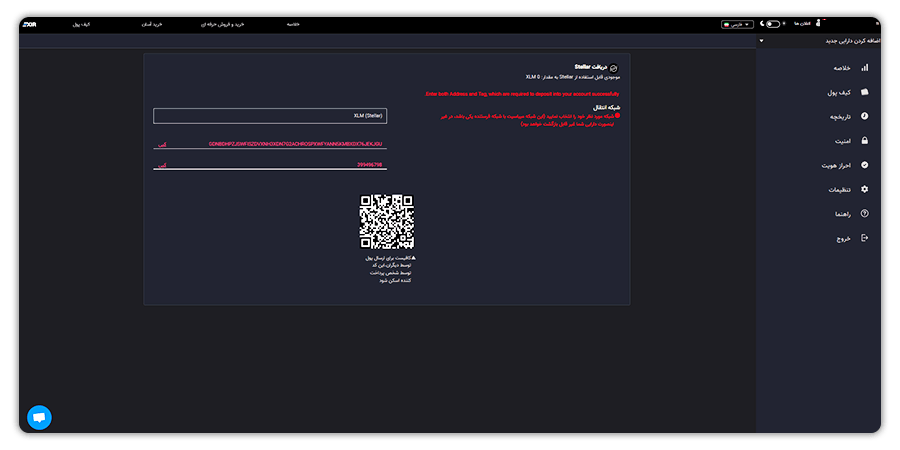900x450 pixels.
Task: Click the Stellar coin logo icon
Action: pyautogui.click(x=614, y=68)
